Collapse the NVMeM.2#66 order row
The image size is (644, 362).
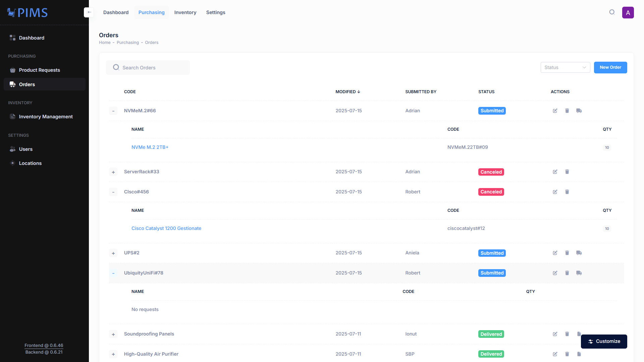pos(113,111)
